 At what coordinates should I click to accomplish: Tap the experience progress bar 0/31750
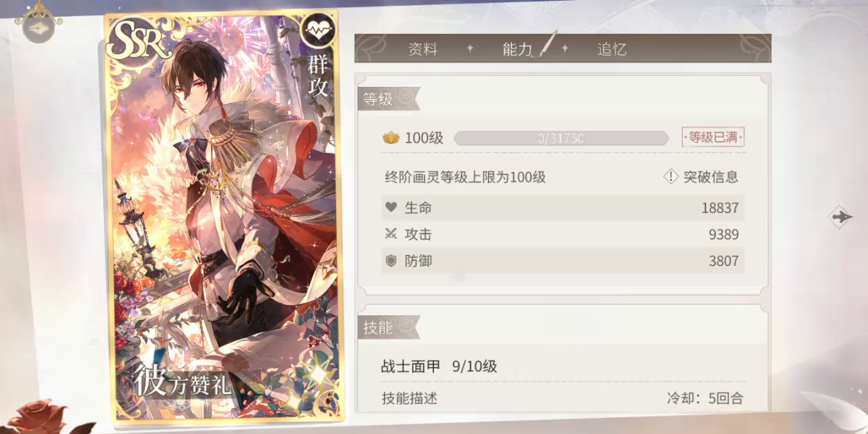click(561, 138)
